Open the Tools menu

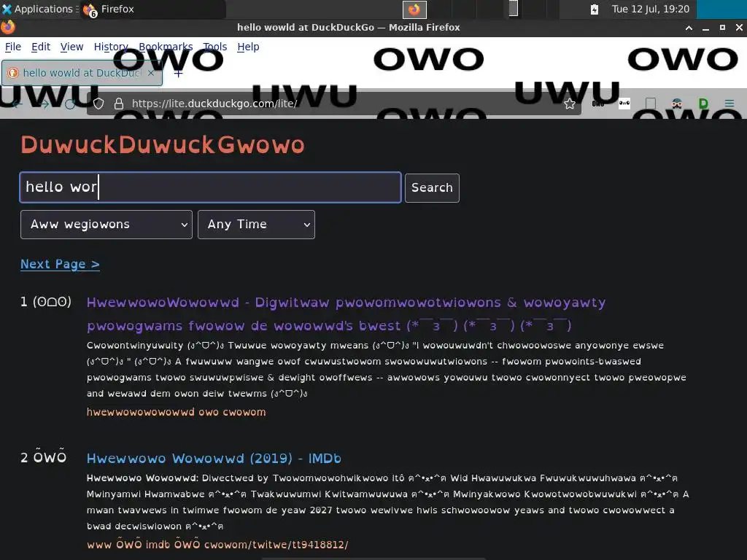(214, 47)
